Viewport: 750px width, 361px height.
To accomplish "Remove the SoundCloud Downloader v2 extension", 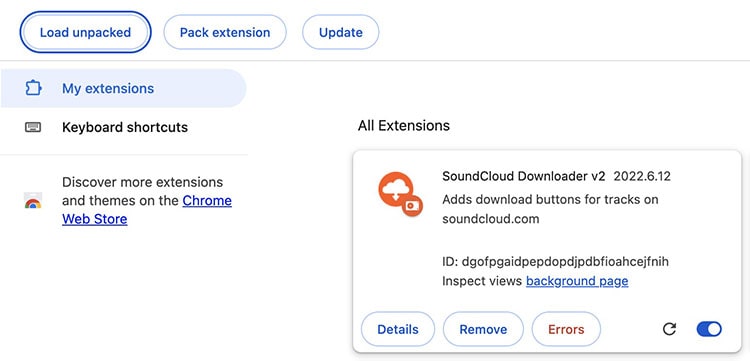I will coord(483,329).
